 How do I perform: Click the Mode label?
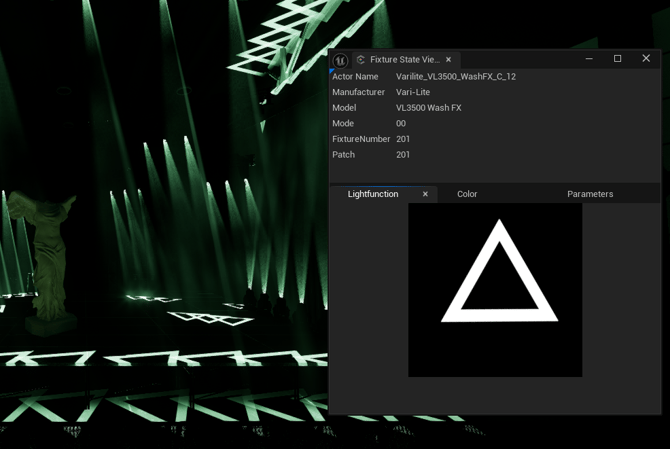[343, 123]
